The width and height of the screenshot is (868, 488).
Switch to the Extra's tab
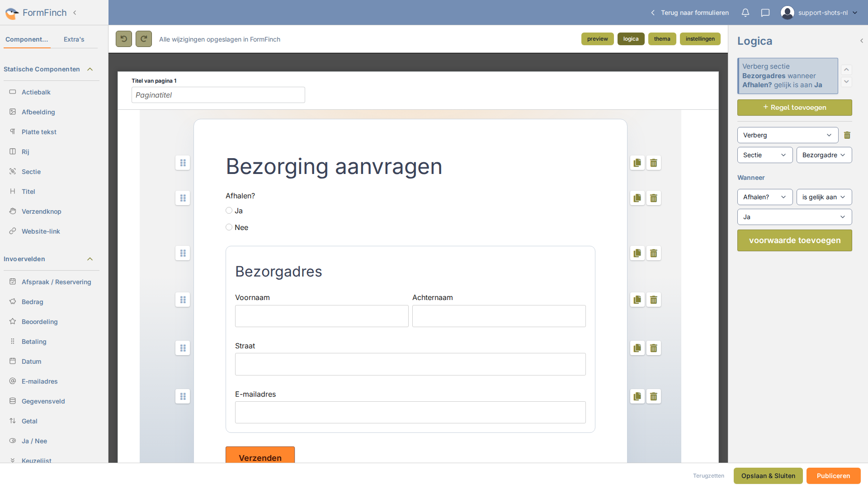(x=74, y=39)
